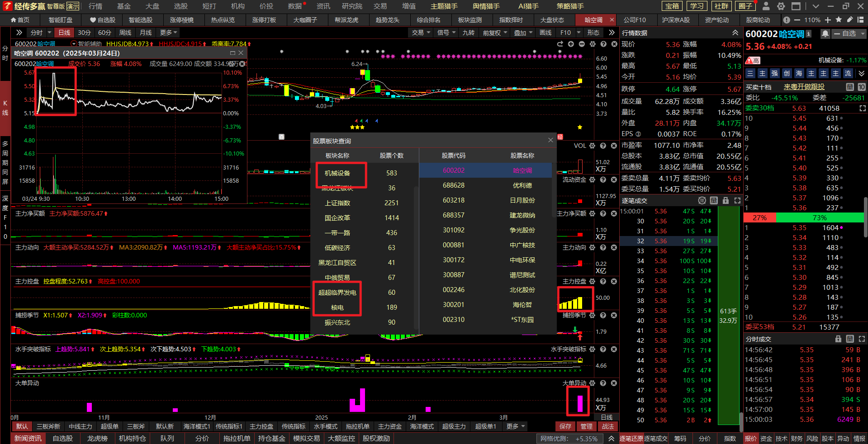Switch chart period to 日线
Screen dimensions: 868x444
(64, 33)
